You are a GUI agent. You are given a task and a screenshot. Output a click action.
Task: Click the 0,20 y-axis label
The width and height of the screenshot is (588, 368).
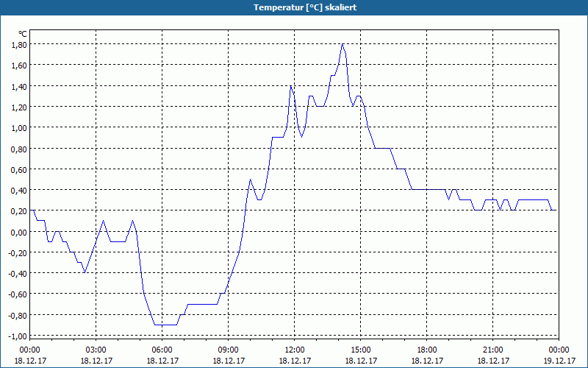(20, 211)
